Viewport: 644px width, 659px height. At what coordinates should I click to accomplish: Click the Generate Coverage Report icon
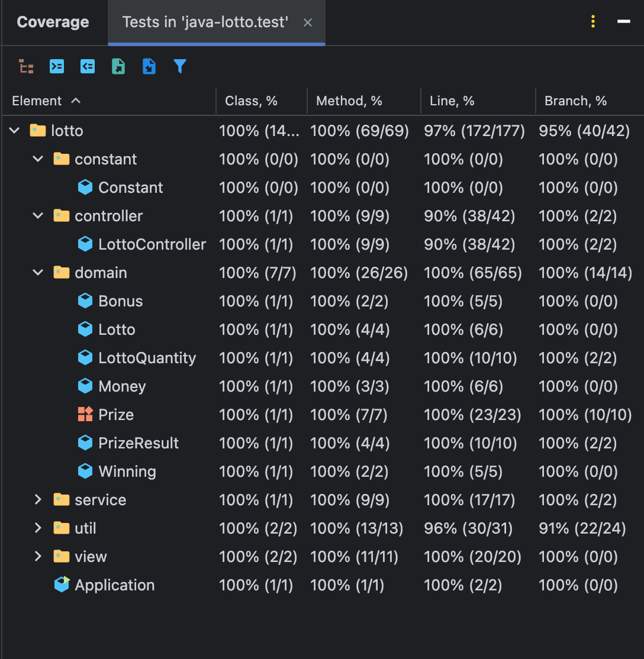[118, 66]
